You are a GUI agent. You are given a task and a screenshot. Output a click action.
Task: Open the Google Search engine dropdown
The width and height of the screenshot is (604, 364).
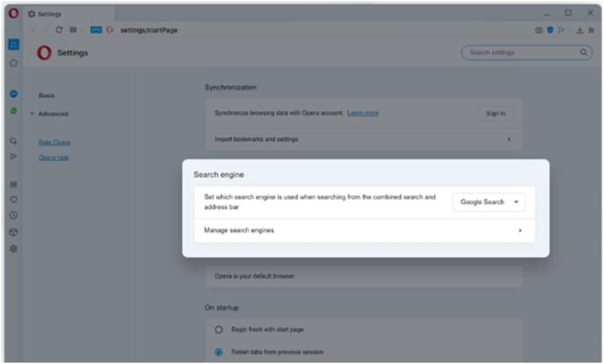click(x=489, y=202)
